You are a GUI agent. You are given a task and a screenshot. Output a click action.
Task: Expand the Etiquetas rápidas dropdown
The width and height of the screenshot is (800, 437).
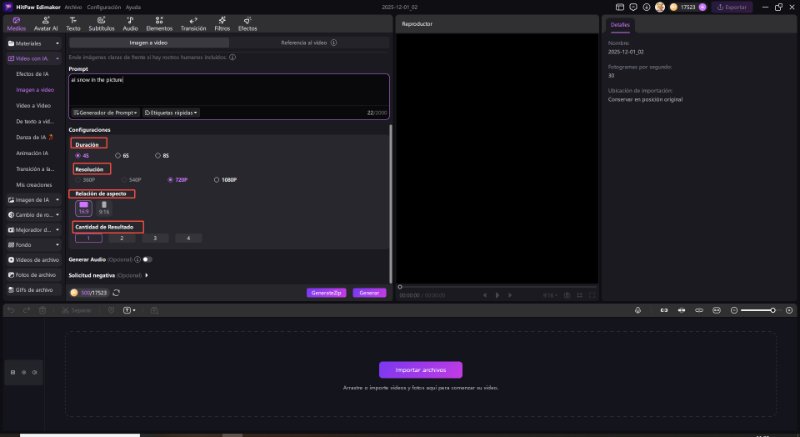[x=171, y=113]
